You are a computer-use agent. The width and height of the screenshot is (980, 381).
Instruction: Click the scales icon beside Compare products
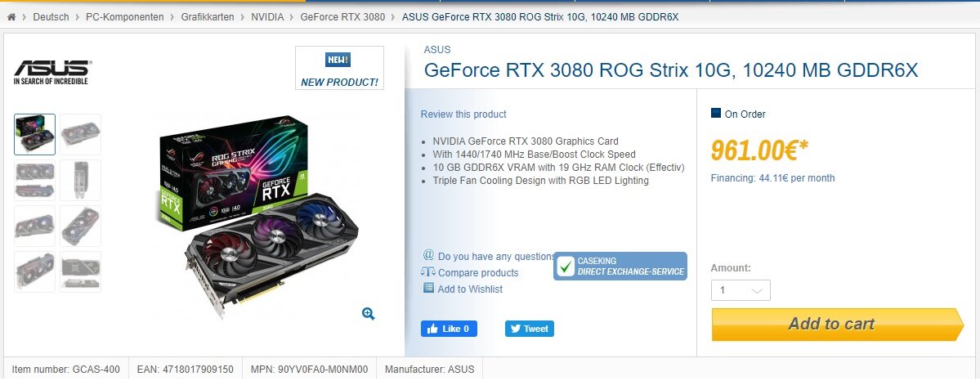tap(428, 272)
